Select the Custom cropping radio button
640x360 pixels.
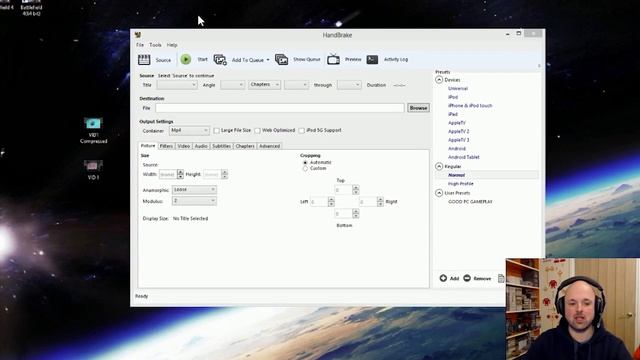click(305, 168)
